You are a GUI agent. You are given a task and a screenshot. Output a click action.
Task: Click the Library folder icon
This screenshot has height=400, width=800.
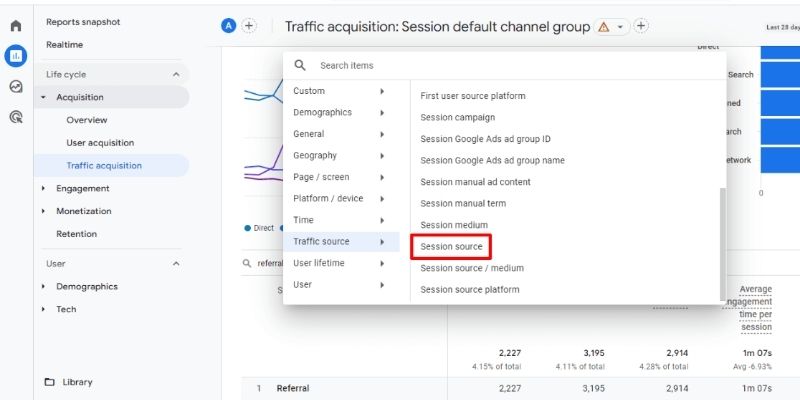click(49, 382)
